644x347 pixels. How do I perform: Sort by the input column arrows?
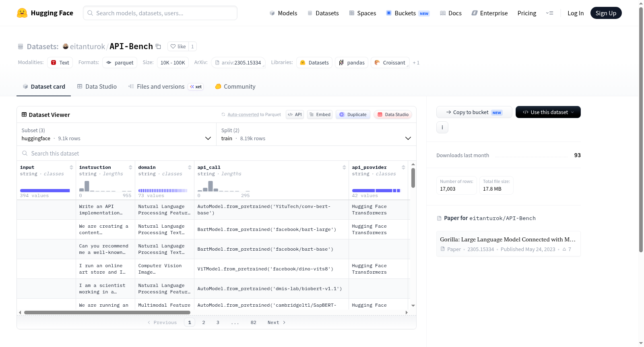pyautogui.click(x=71, y=167)
